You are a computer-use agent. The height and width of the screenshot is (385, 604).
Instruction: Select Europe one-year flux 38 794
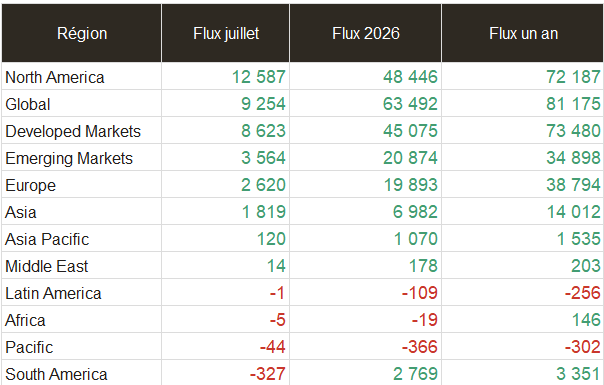tap(573, 185)
